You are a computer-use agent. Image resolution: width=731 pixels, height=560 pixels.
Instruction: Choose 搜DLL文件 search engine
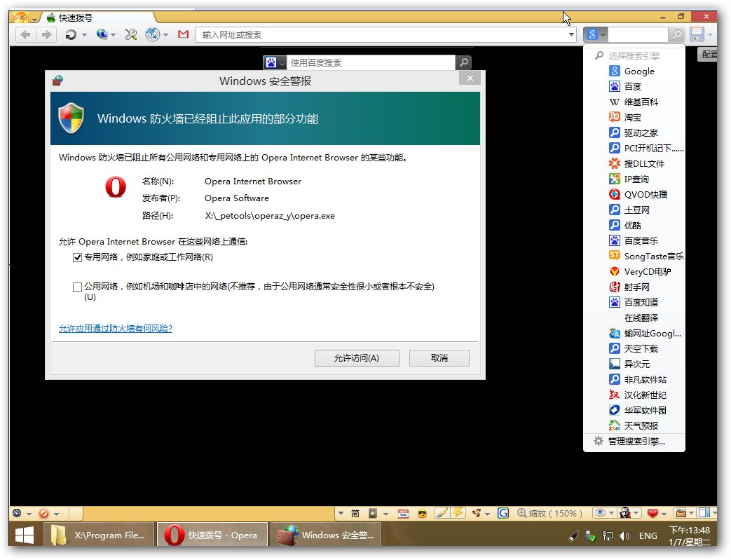pos(634,164)
